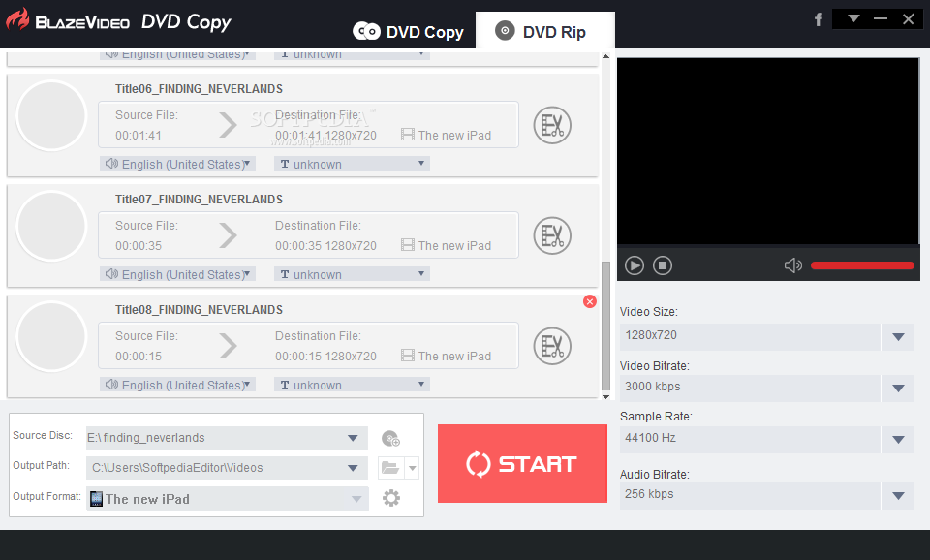Switch to the DVD Copy tab
The image size is (930, 560).
click(x=408, y=31)
